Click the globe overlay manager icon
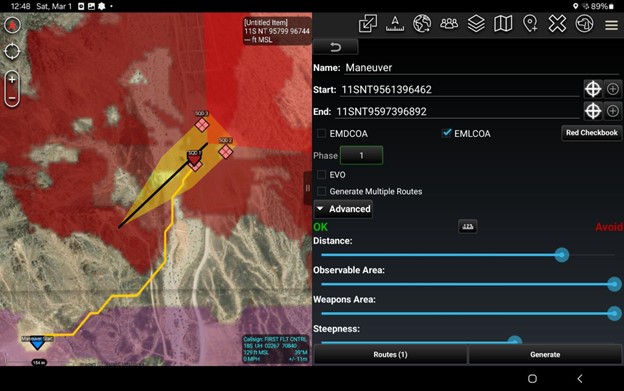 coord(422,24)
